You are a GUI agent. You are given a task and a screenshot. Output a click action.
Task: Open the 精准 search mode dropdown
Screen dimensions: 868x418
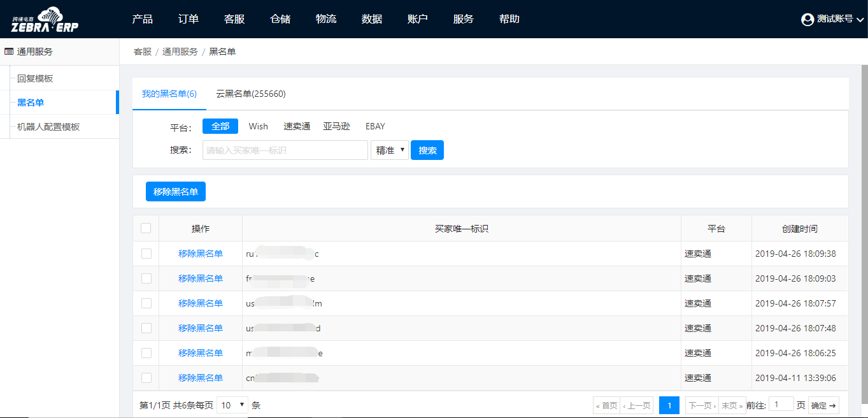click(390, 150)
